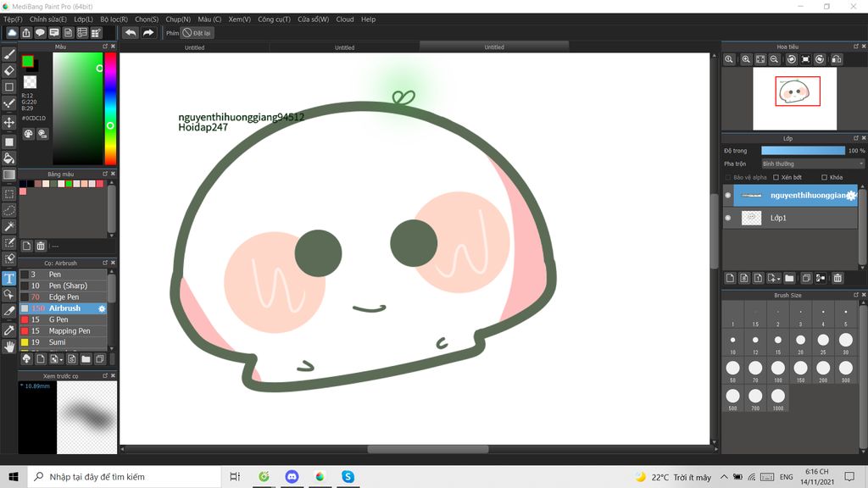Open the Chỉnh sửa(E) menu
The height and width of the screenshot is (488, 868).
click(x=48, y=19)
